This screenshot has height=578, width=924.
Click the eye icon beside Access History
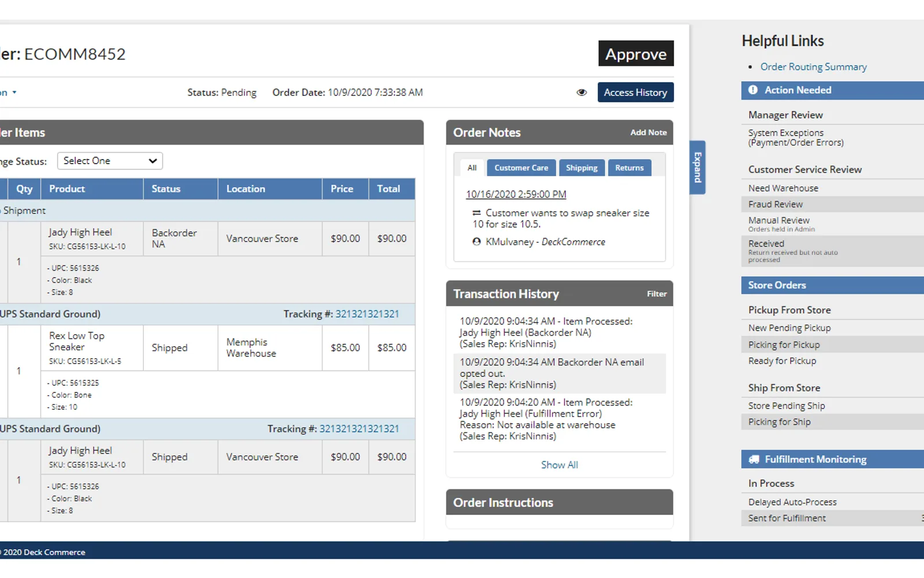pyautogui.click(x=582, y=92)
